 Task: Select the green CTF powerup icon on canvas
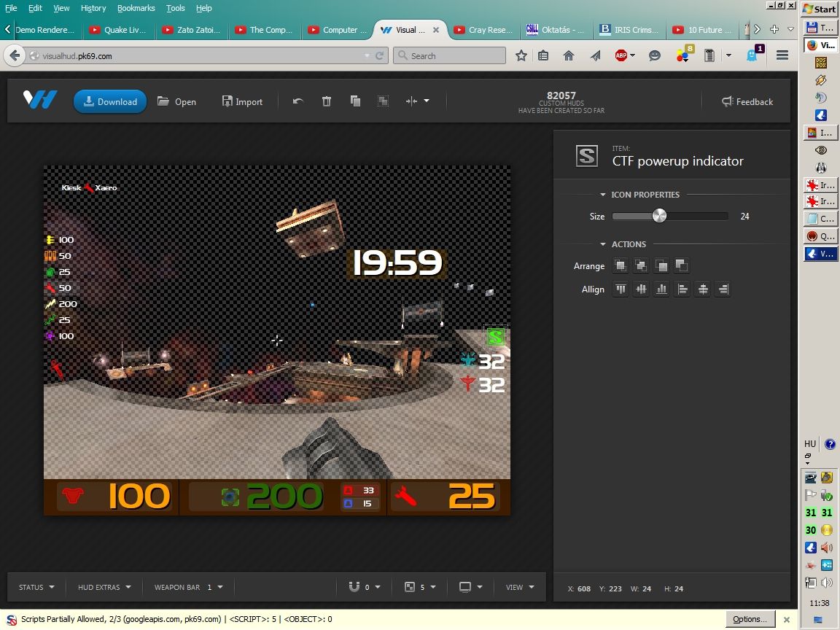coord(496,336)
